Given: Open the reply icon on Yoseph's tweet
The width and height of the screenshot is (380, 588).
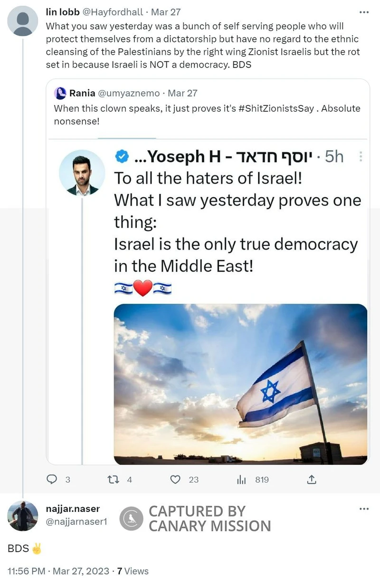Looking at the screenshot, I should coord(52,480).
